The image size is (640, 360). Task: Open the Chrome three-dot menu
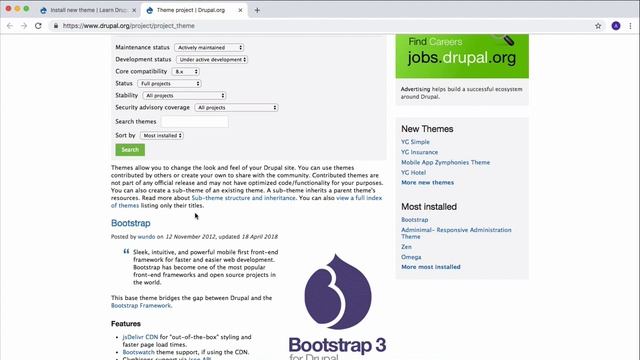(x=631, y=26)
